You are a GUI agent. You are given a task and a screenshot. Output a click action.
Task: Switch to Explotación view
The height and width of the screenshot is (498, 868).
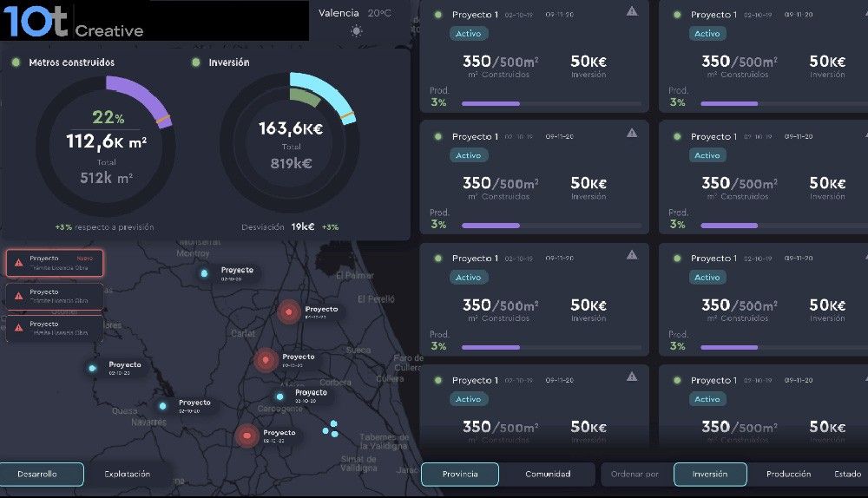coord(128,474)
